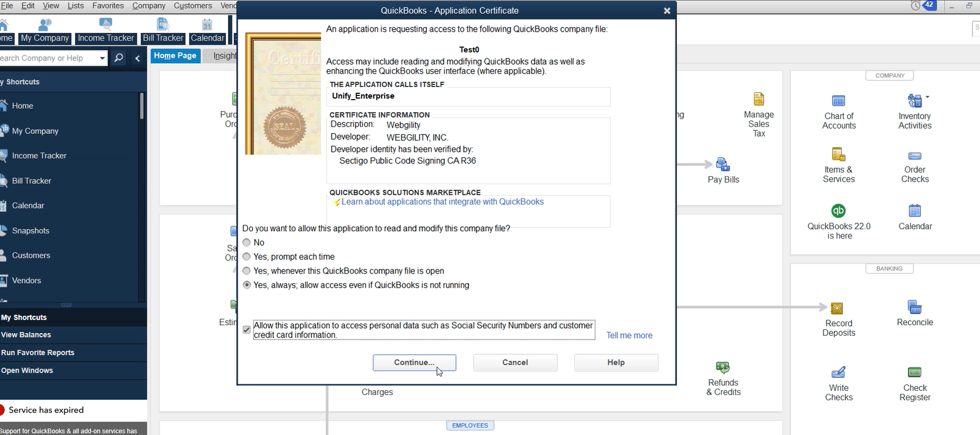The image size is (980, 435).
Task: Open Inventory Activities icon
Action: click(x=915, y=101)
